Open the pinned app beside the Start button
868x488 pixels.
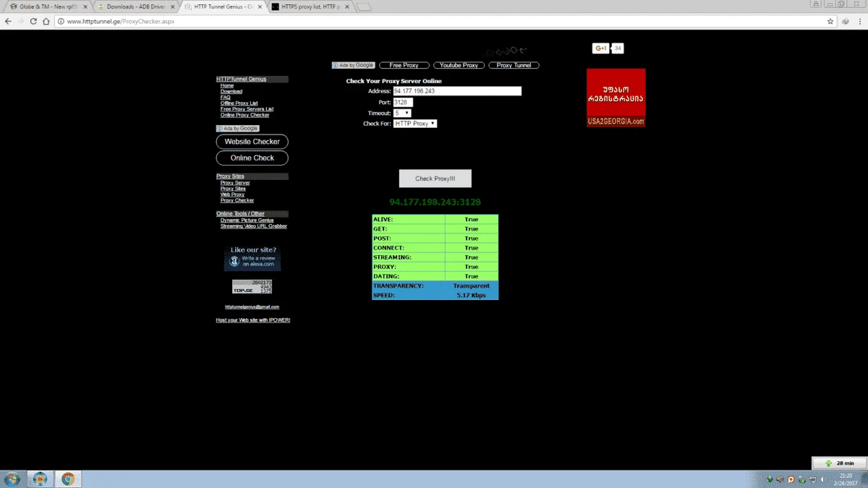click(40, 479)
